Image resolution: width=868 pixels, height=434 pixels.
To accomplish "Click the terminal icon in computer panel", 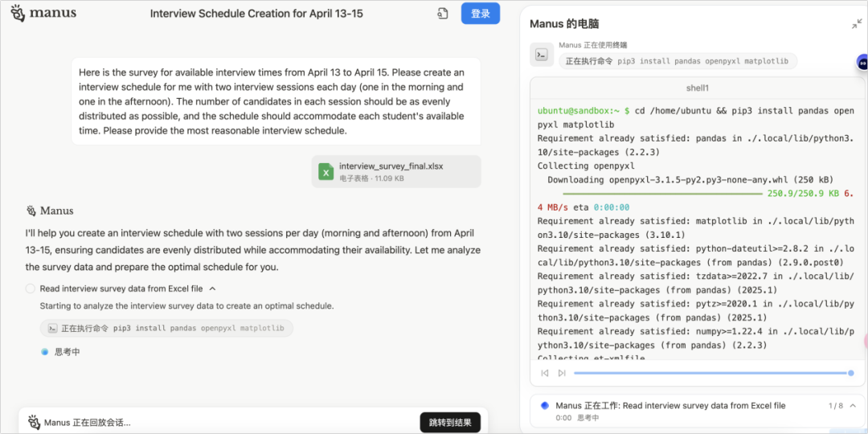I will click(542, 55).
